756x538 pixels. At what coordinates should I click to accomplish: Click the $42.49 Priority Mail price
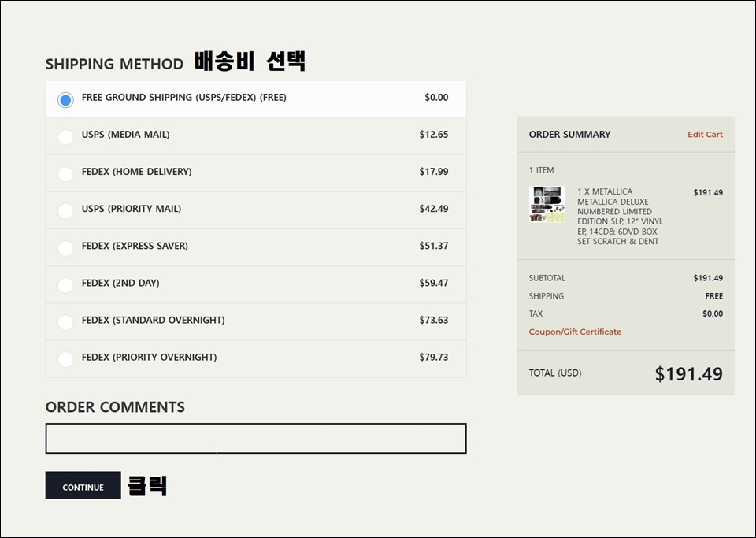click(x=434, y=209)
